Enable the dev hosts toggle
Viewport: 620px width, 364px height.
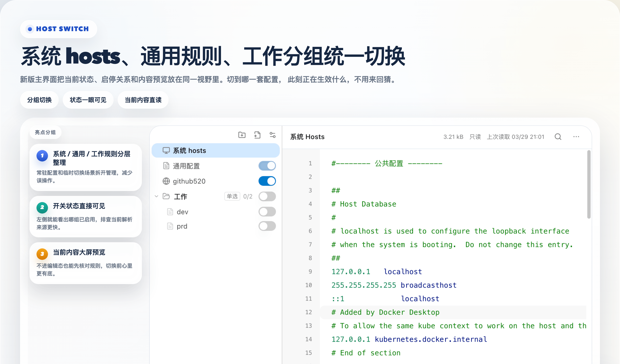tap(267, 212)
